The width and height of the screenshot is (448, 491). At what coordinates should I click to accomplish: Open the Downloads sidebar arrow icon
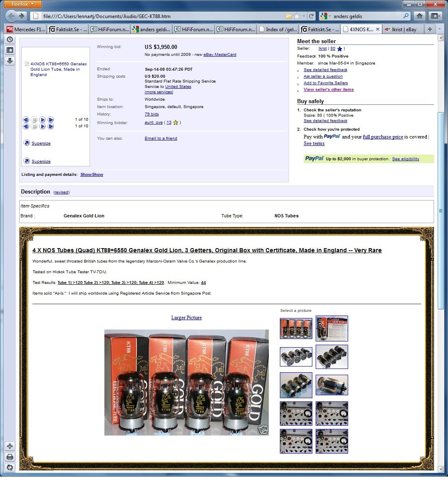point(10,61)
